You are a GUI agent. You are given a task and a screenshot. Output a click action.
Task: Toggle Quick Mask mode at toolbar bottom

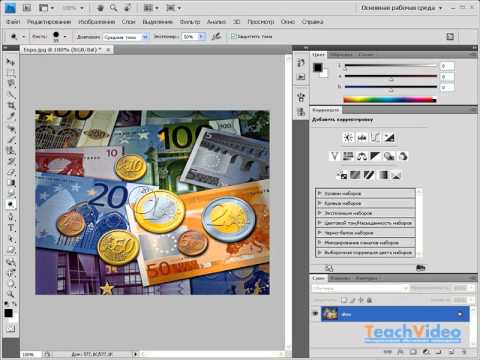(11, 328)
